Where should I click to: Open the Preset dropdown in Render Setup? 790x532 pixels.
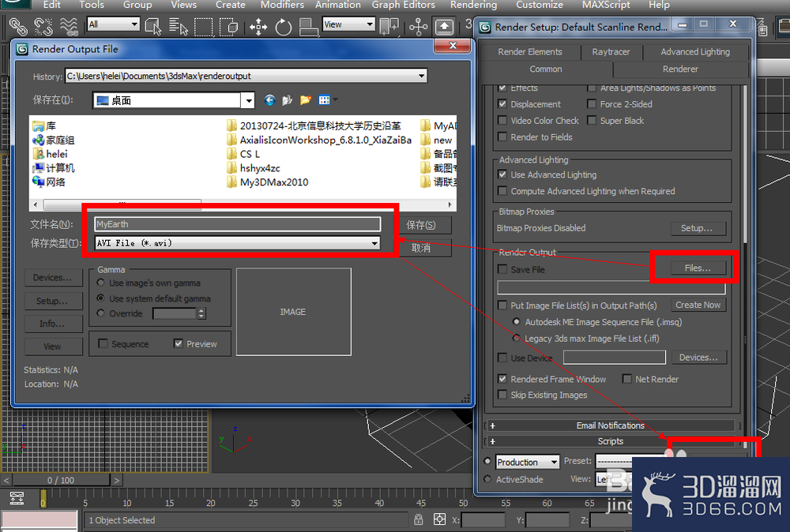(x=615, y=461)
